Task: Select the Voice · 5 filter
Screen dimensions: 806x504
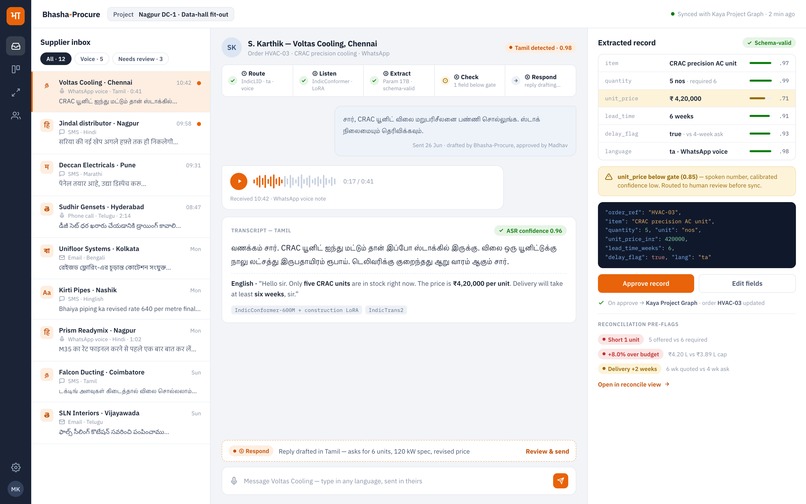Action: [x=91, y=59]
